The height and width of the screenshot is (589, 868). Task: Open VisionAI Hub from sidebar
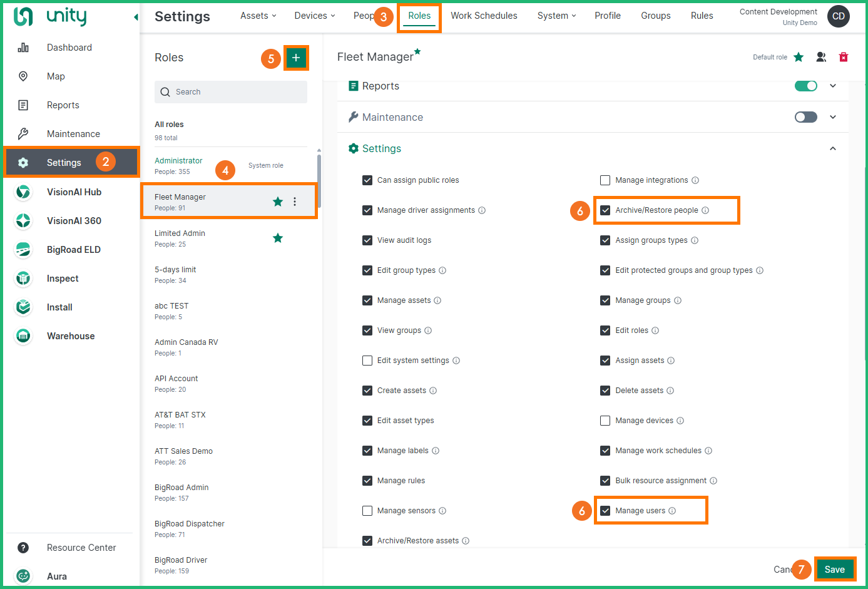tap(74, 192)
